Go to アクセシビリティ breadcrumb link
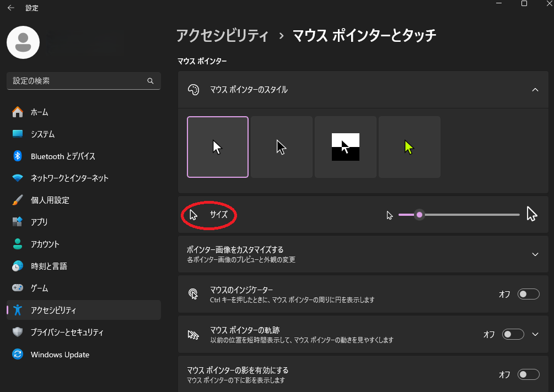Image resolution: width=554 pixels, height=392 pixels. pyautogui.click(x=222, y=36)
